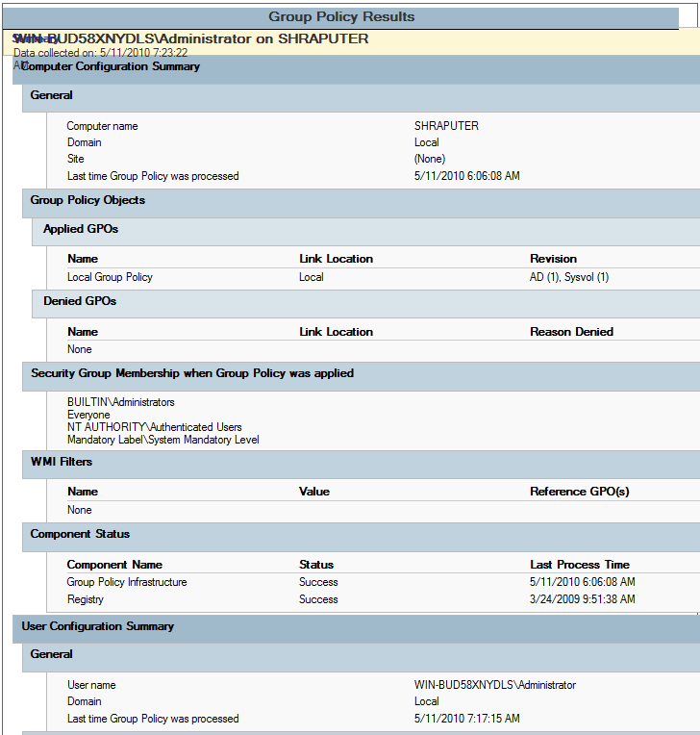Click the 'Component Name' column header
The image size is (700, 735).
(114, 565)
